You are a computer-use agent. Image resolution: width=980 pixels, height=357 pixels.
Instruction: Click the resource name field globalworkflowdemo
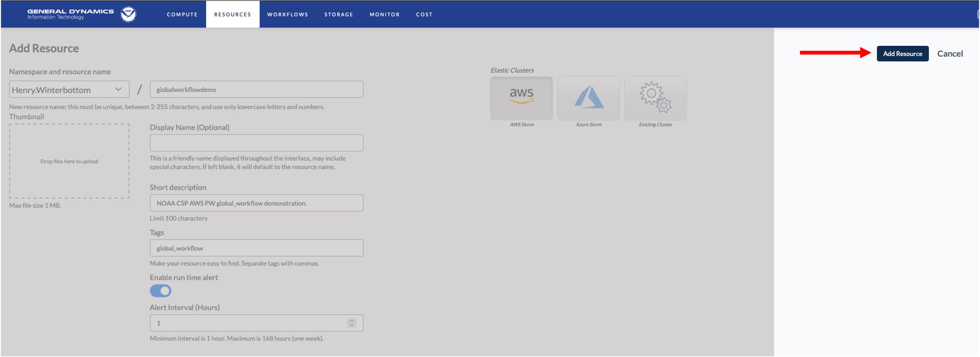[256, 90]
